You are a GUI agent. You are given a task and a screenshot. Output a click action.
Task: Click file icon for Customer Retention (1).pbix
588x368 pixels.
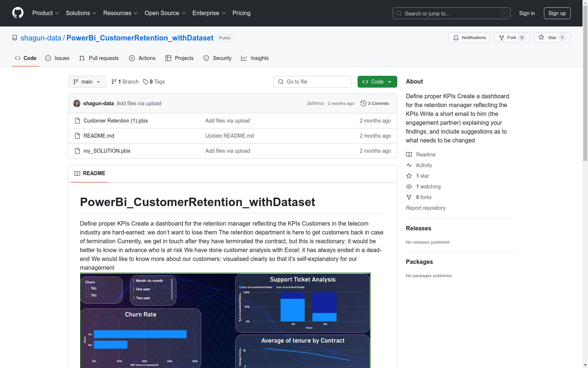click(x=77, y=121)
